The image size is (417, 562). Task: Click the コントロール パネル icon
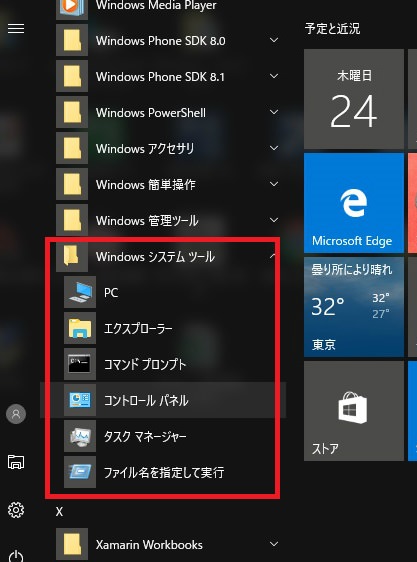point(80,400)
